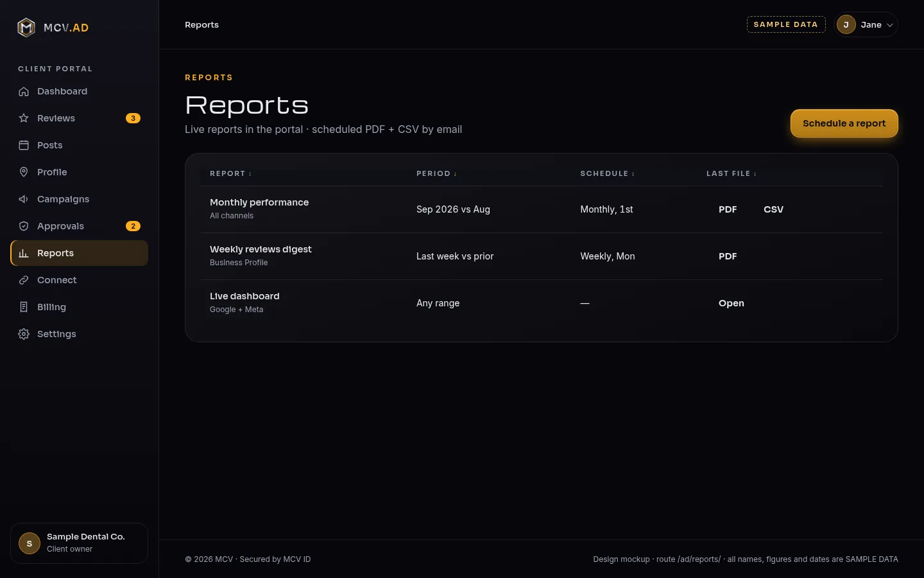Click the Settings gear icon
This screenshot has width=924, height=578.
coord(24,334)
